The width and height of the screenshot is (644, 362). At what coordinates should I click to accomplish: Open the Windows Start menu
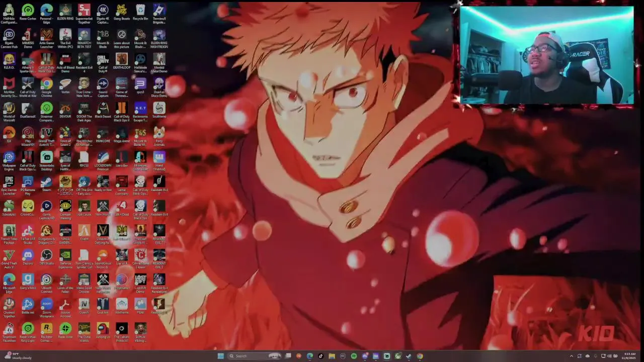click(220, 356)
